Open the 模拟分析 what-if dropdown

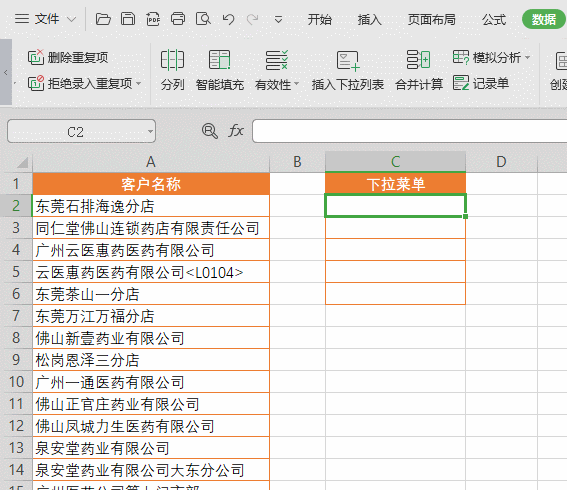tap(528, 57)
